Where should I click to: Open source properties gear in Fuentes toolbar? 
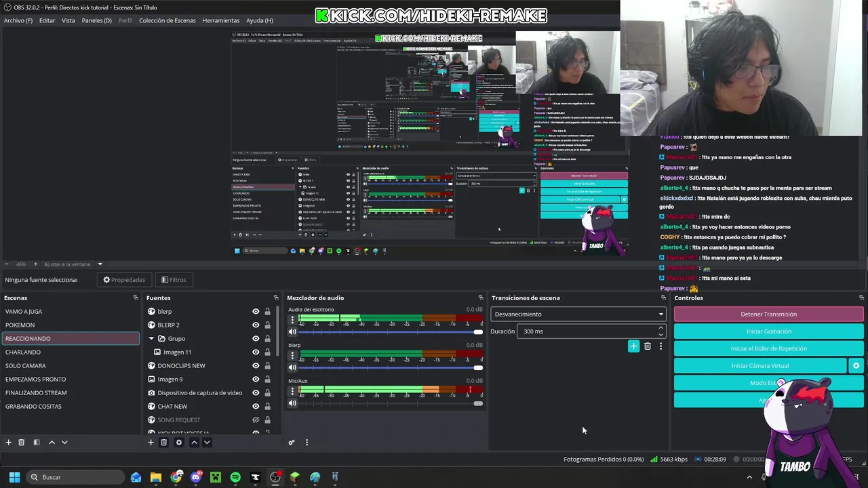(179, 443)
